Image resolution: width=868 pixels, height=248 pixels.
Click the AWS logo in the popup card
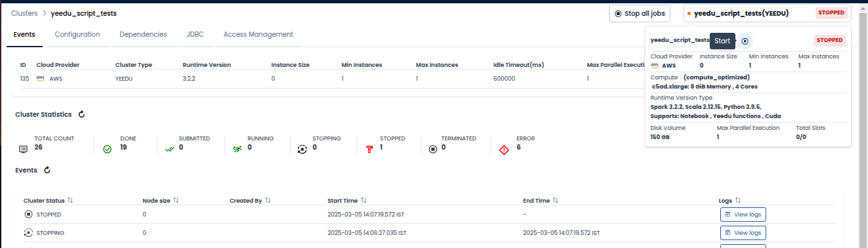click(655, 66)
